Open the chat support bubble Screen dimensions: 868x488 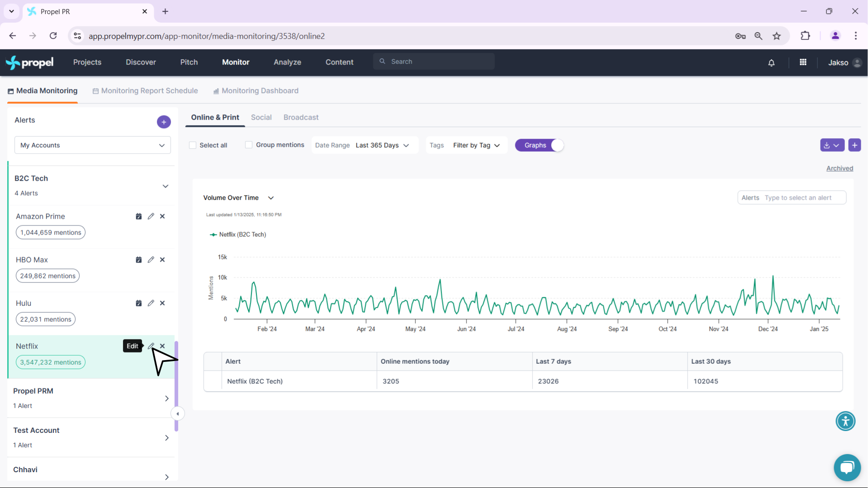[847, 468]
